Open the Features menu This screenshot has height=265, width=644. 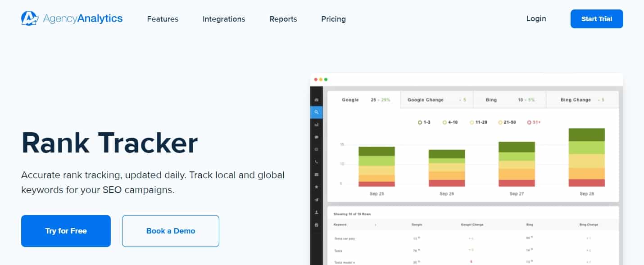tap(163, 19)
